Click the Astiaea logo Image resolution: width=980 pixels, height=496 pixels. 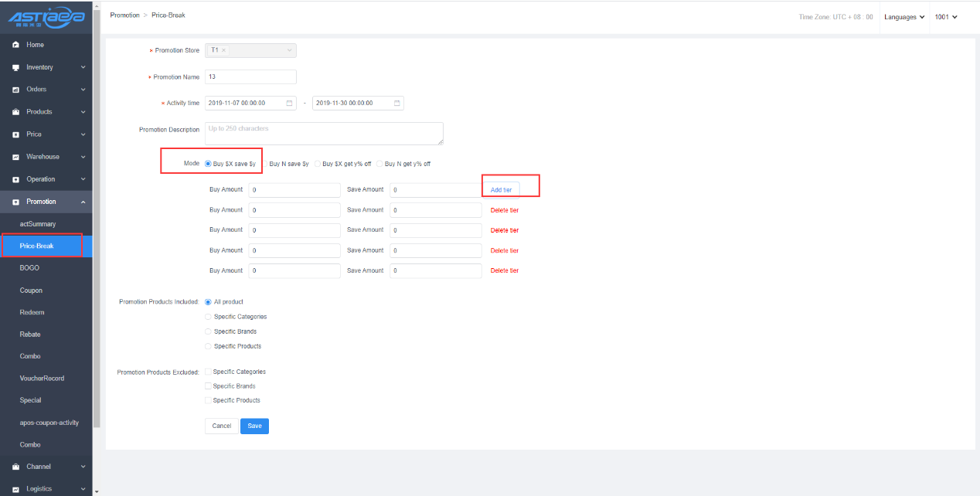(x=46, y=19)
